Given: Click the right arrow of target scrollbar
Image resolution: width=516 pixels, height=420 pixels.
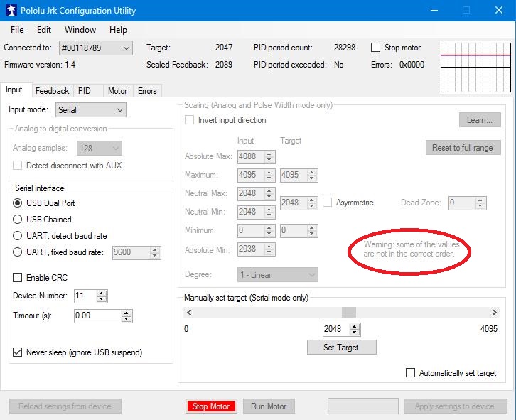Looking at the screenshot, I should pyautogui.click(x=494, y=312).
